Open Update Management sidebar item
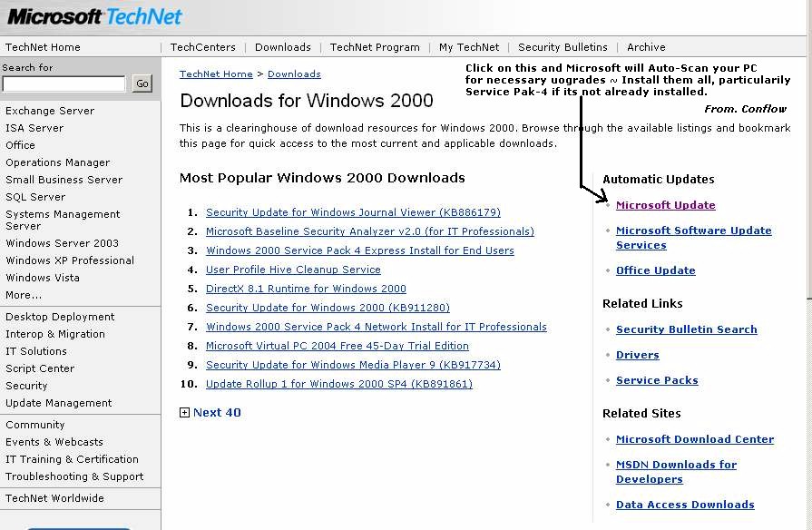 (58, 403)
